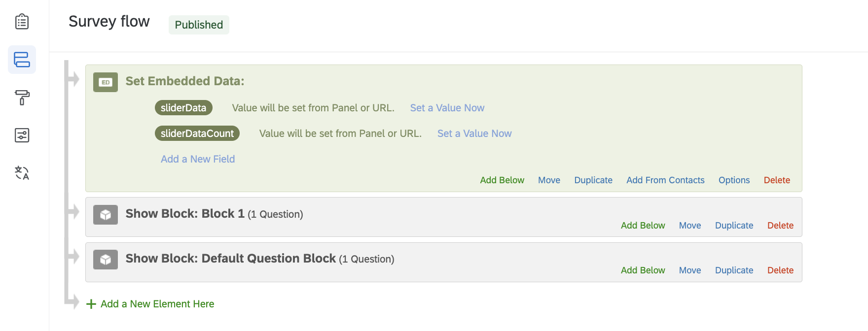Open Survey translations language icon
Image resolution: width=868 pixels, height=331 pixels.
[x=22, y=173]
